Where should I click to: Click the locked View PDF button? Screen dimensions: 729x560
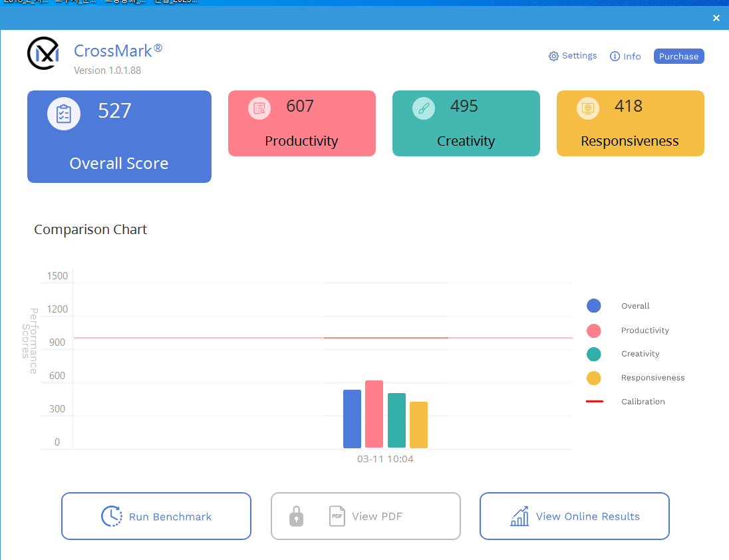365,516
